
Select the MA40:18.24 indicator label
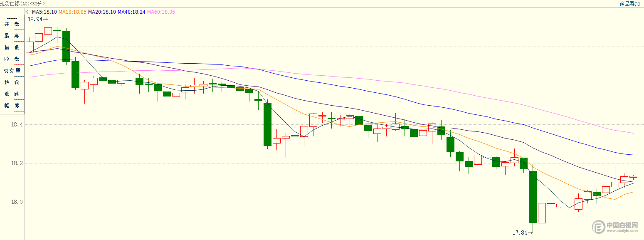pyautogui.click(x=131, y=12)
